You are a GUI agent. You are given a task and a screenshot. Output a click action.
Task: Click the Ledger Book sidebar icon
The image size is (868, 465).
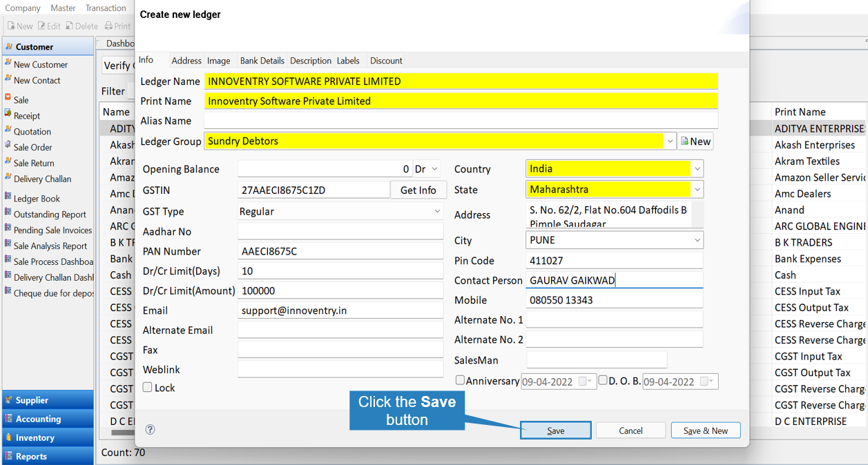(8, 197)
